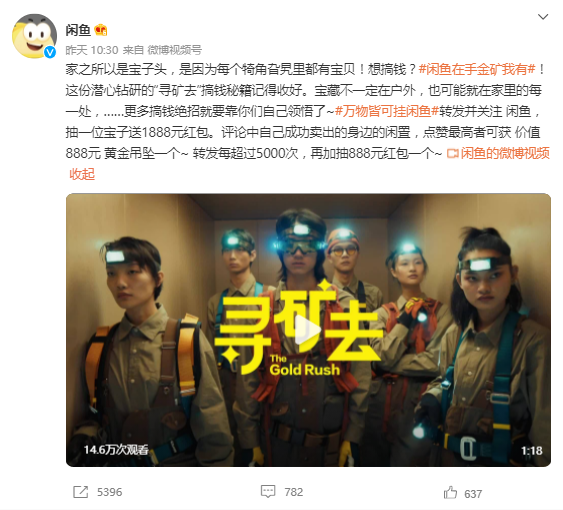Click the crown member badge beside 闲鱼
563x510 pixels.
101,30
